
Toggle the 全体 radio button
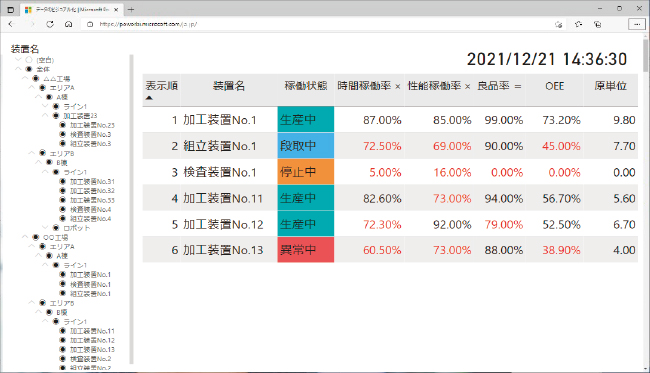[29, 69]
